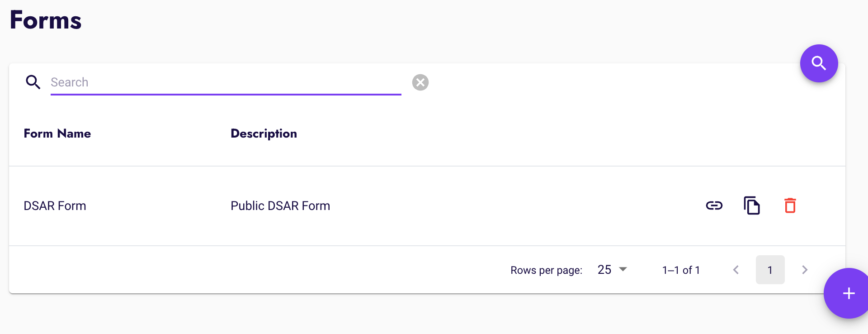Open search using the purple floating search button
The image size is (868, 334).
(819, 63)
